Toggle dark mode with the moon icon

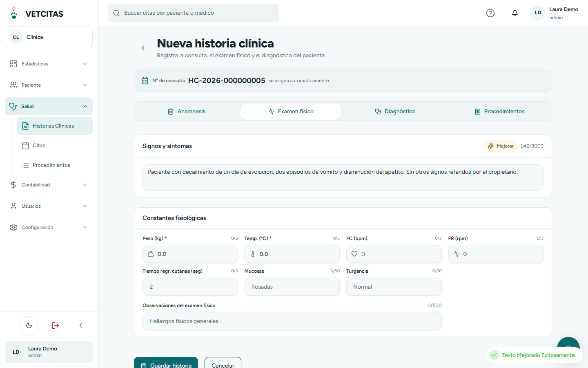coord(29,325)
